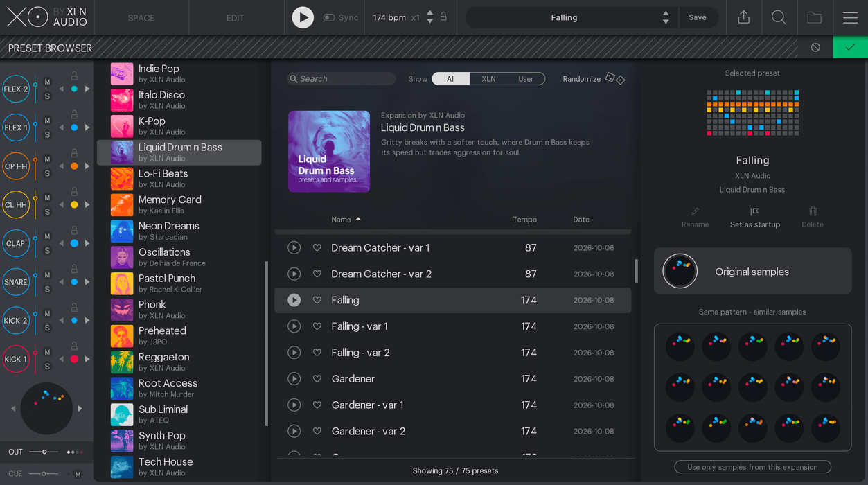Image resolution: width=868 pixels, height=485 pixels.
Task: Next sample arrow for FLEX 2 channel
Action: tap(87, 89)
